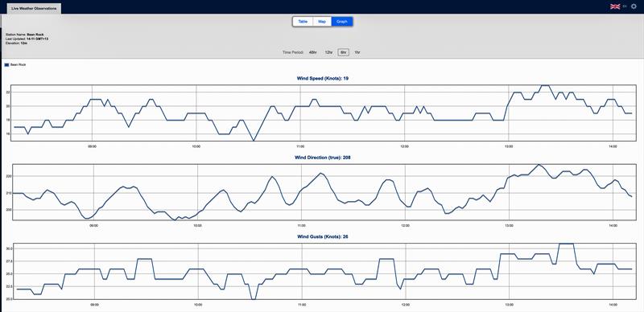644x312 pixels.
Task: Click the 22 axis value on Wind Speed
Action: pos(8,92)
